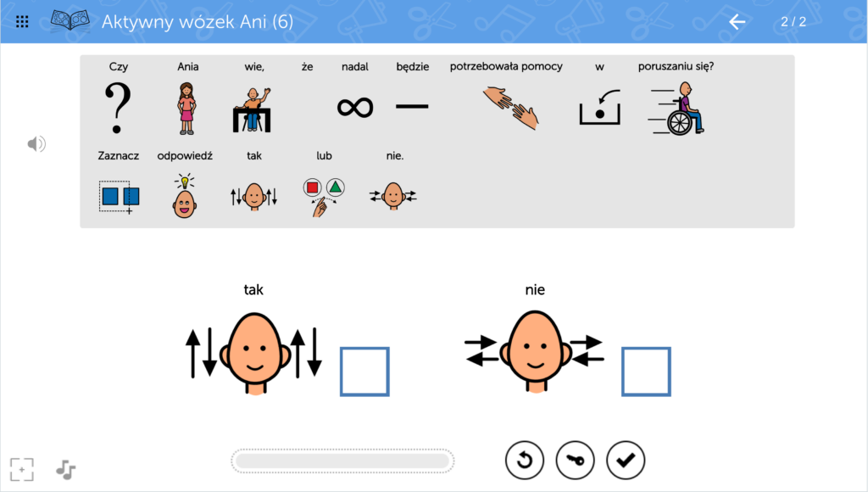The width and height of the screenshot is (868, 492).
Task: Check answers with the checkmark button
Action: [x=626, y=460]
